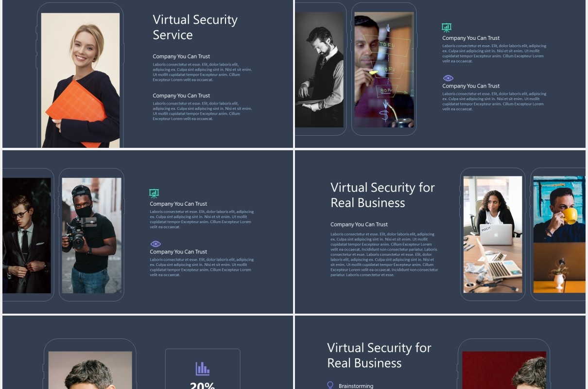
Task: Choose the photo of the masked man holding a camera
Action: coord(92,235)
